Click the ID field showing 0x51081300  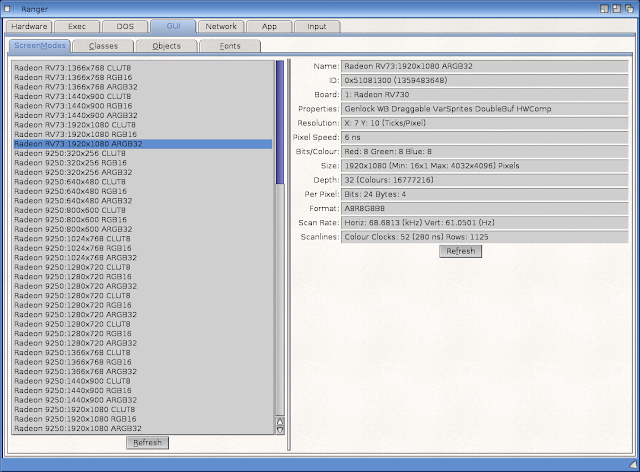[484, 80]
